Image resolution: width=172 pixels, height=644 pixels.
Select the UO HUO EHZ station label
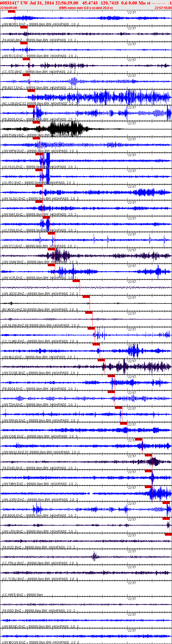[13, 167]
